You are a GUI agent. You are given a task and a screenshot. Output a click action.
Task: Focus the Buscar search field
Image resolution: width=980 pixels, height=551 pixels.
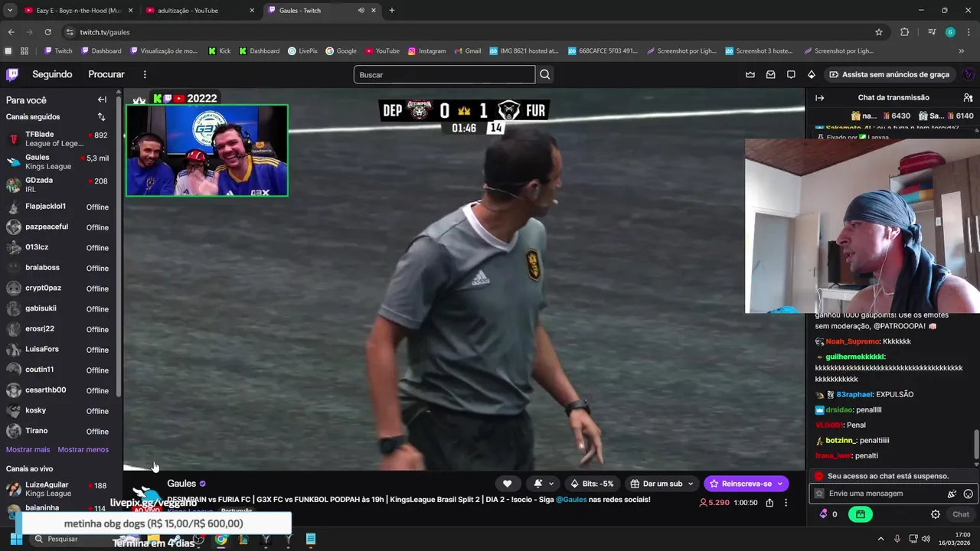444,74
